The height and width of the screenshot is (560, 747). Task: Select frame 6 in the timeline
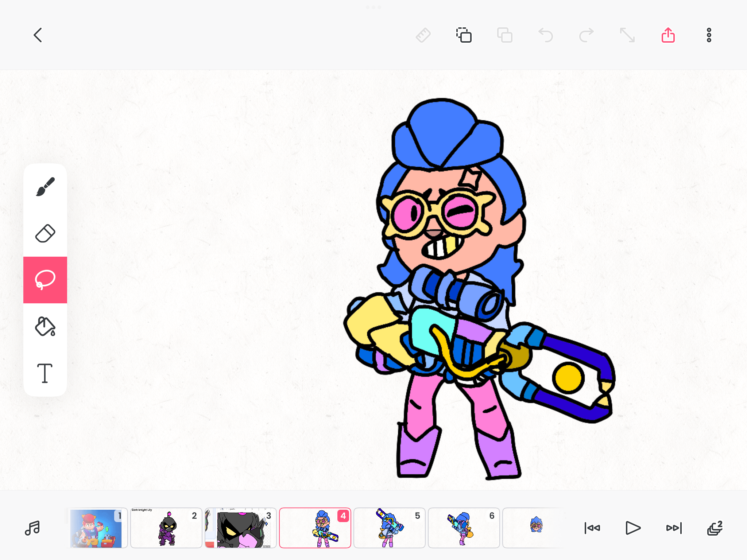[464, 528]
